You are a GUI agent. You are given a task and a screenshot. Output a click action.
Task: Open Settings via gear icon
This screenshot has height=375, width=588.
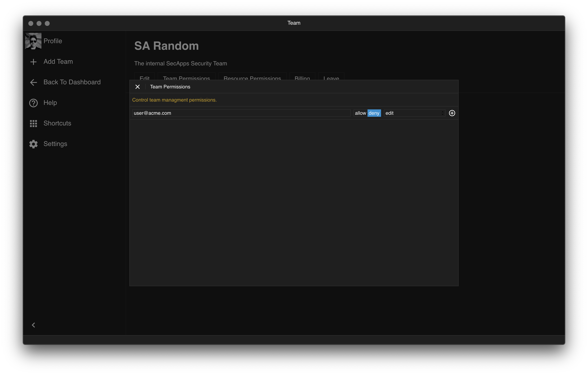[x=33, y=144]
